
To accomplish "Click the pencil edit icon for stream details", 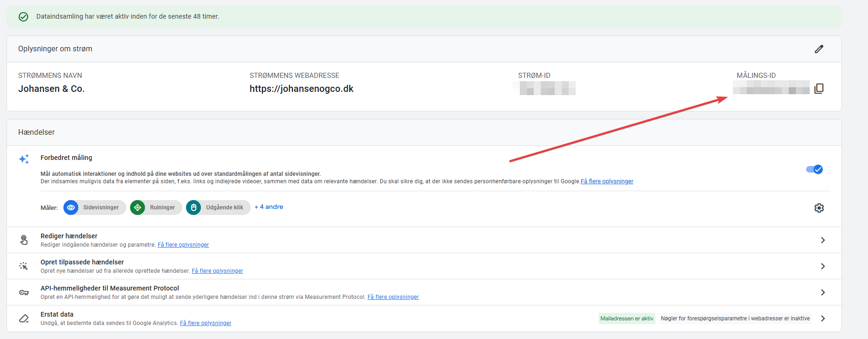I will (x=819, y=49).
